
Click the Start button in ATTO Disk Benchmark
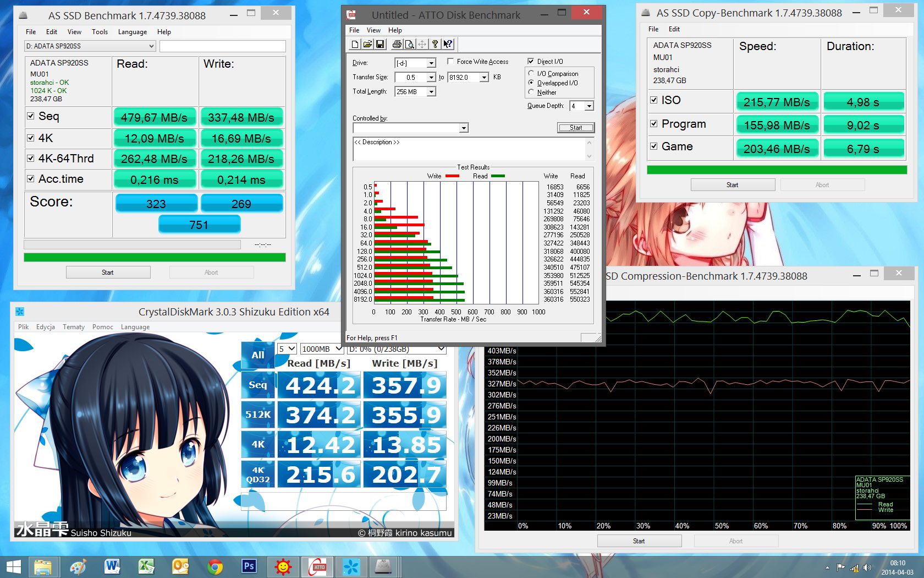point(576,128)
